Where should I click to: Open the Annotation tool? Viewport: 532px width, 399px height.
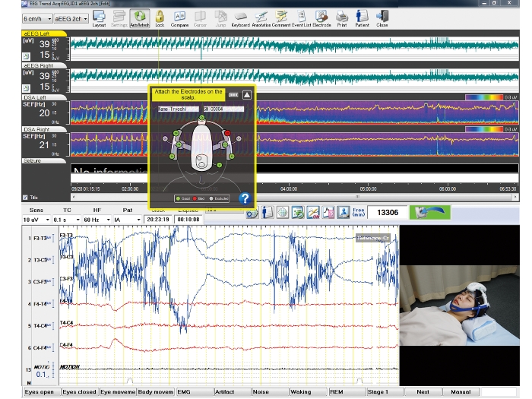coord(261,17)
